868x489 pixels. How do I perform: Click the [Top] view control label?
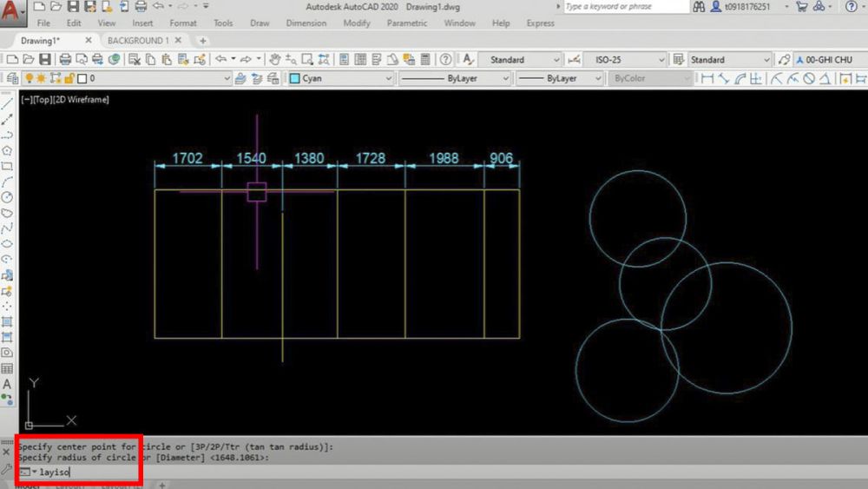43,100
